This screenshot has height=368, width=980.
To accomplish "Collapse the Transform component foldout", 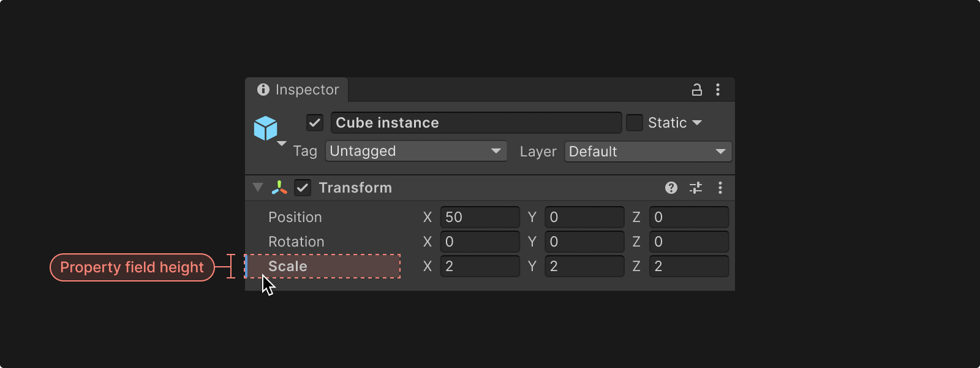I will click(258, 188).
